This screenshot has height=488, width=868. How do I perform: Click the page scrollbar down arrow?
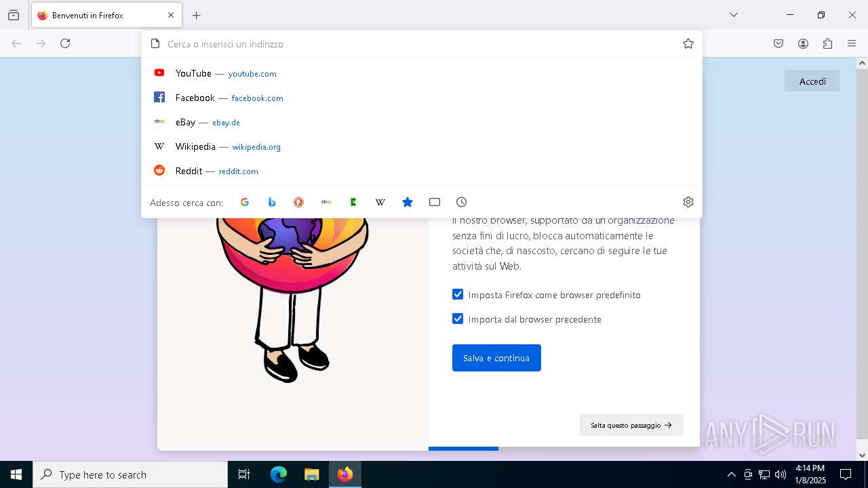tap(862, 455)
